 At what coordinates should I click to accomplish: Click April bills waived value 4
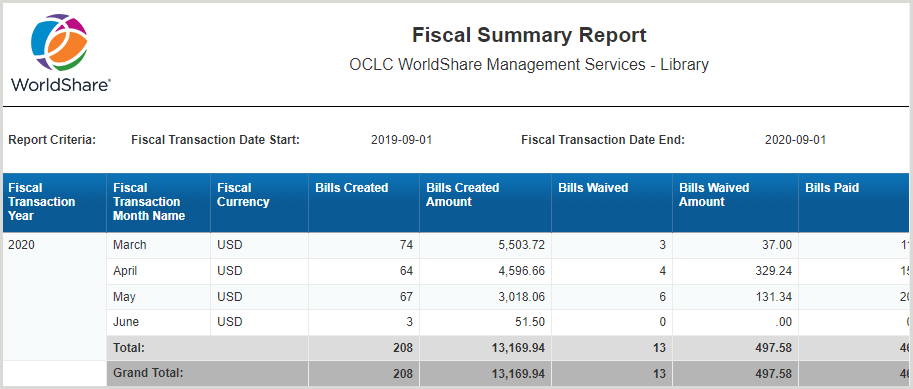[x=662, y=271]
